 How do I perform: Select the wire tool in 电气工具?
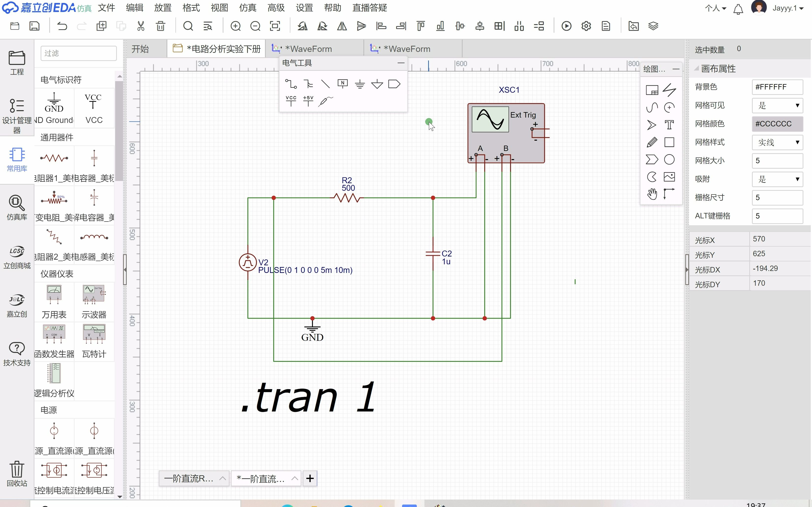point(291,84)
